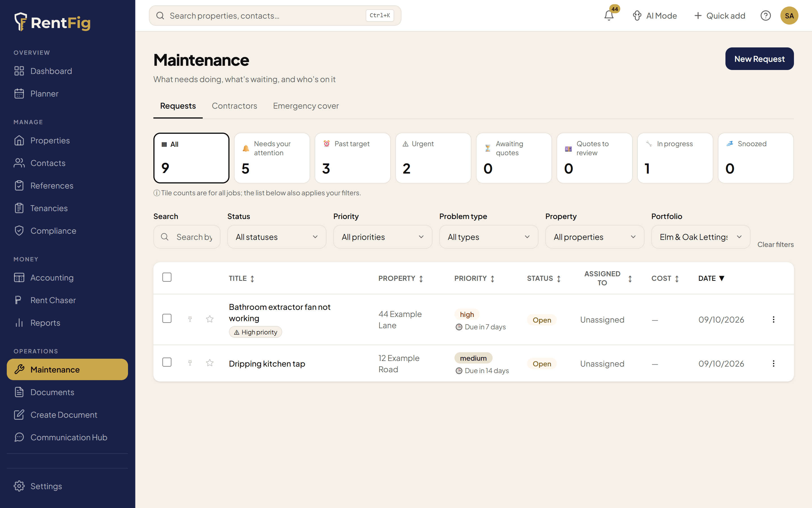The width and height of the screenshot is (812, 508).
Task: Sort the table by Property
Action: tap(401, 278)
